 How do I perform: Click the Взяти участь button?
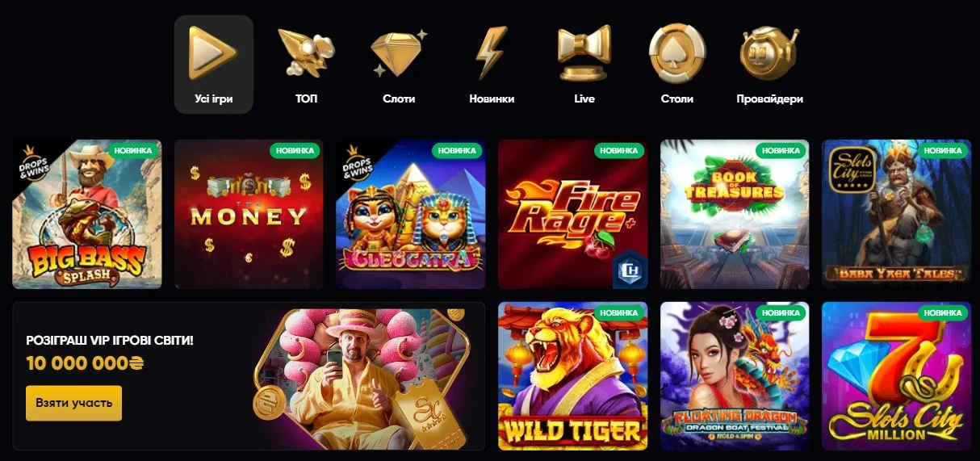[73, 403]
